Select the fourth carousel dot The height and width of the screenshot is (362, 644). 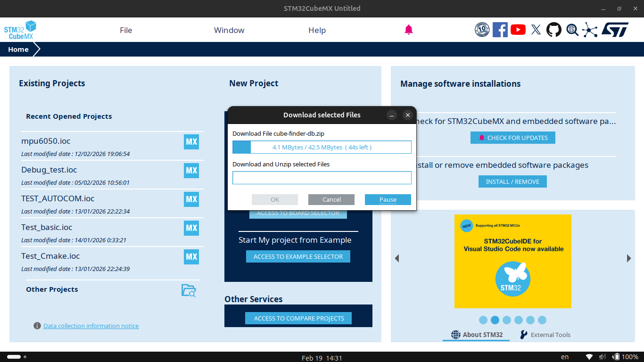coord(519,320)
